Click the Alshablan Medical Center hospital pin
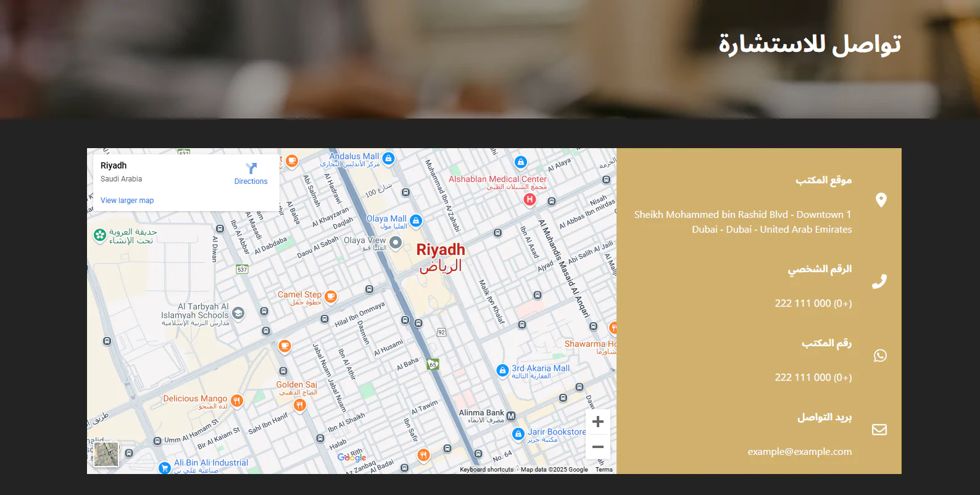The height and width of the screenshot is (495, 980). [529, 199]
